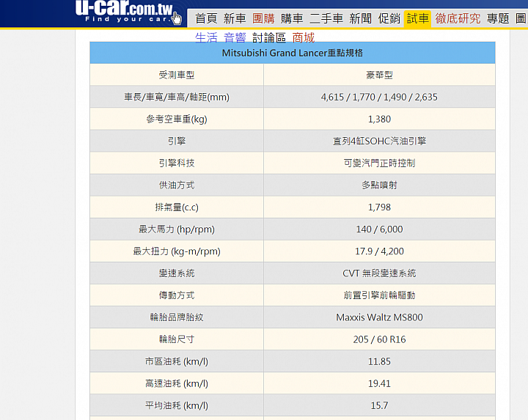Go to the 專題 features section
Image resolution: width=528 pixels, height=420 pixels.
[498, 18]
